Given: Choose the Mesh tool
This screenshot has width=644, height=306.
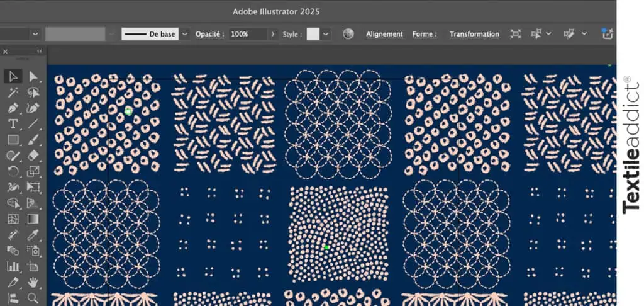Looking at the screenshot, I should [13, 219].
